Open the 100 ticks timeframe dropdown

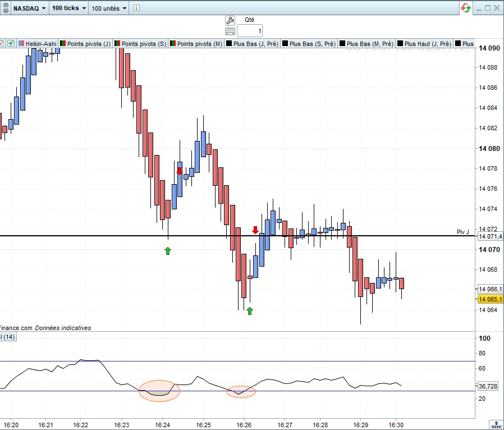(x=69, y=8)
